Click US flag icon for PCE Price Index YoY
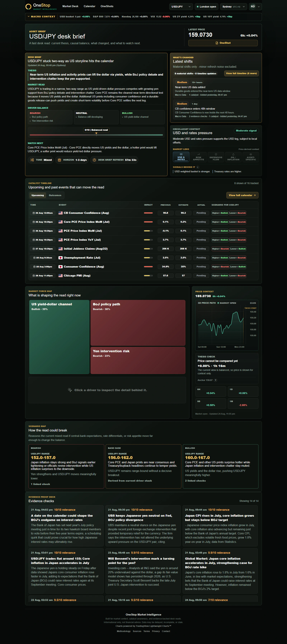The height and width of the screenshot is (644, 287). (60, 240)
